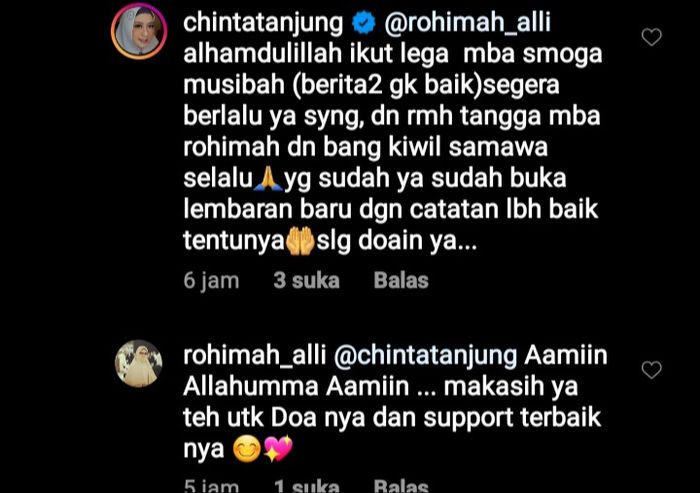Click the open palms emoji after tentunya
Viewport: 700px width, 493px height.
point(300,241)
